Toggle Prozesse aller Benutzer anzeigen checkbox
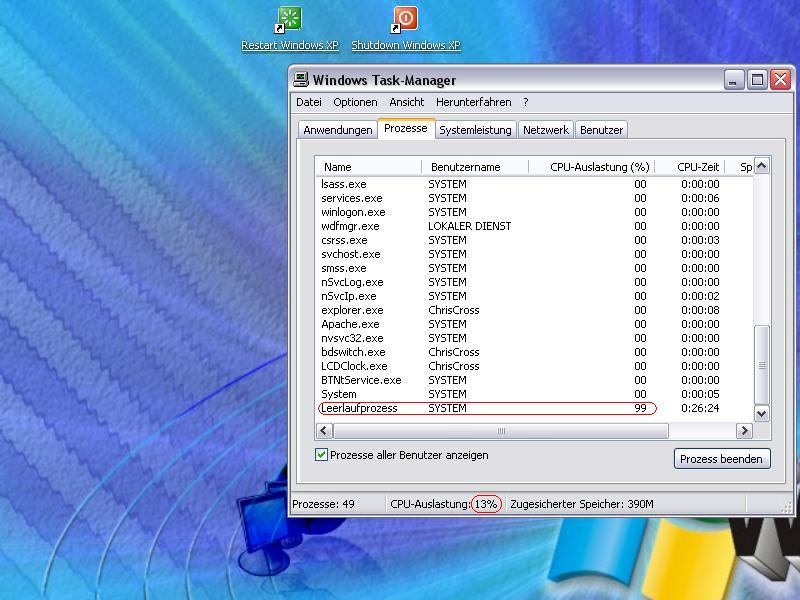The height and width of the screenshot is (600, 800). click(x=321, y=455)
